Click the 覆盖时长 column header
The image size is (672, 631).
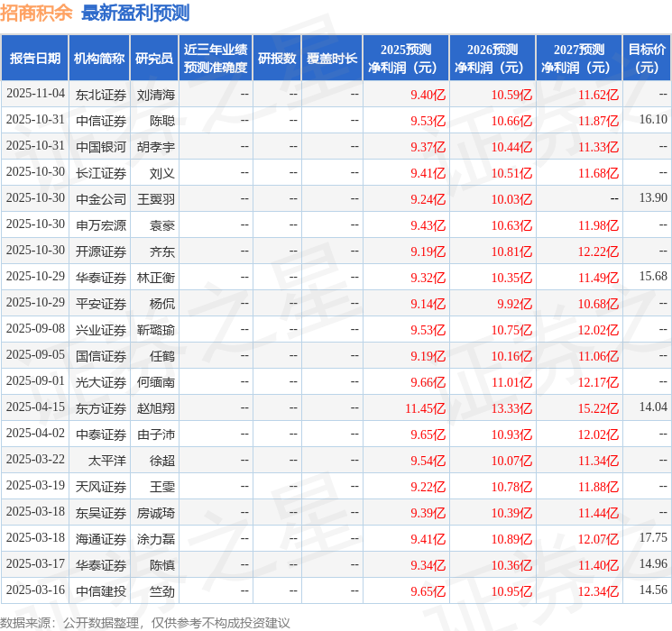coord(332,59)
